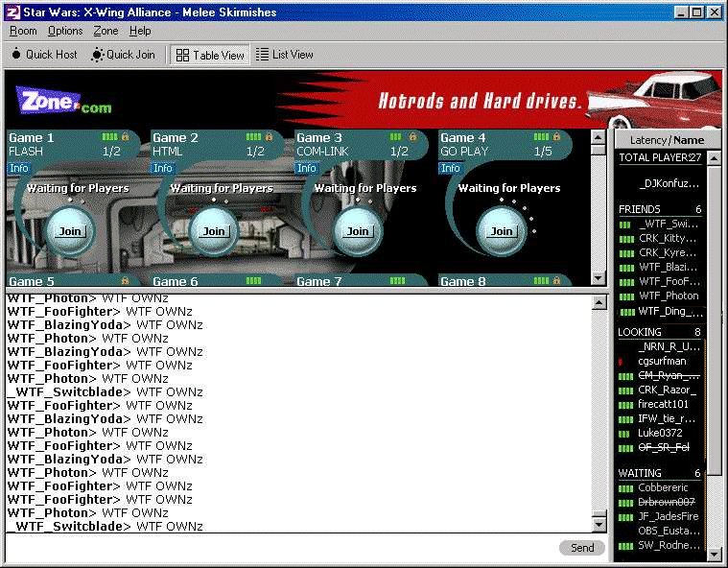
Task: Click the chat message input field
Action: [x=278, y=548]
